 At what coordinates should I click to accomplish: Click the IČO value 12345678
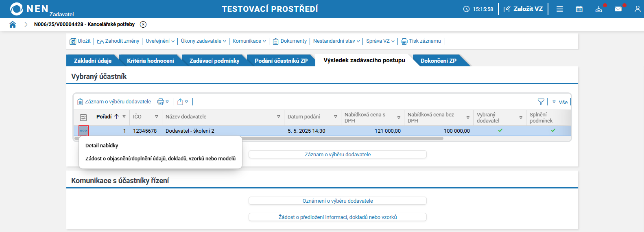[x=145, y=131]
